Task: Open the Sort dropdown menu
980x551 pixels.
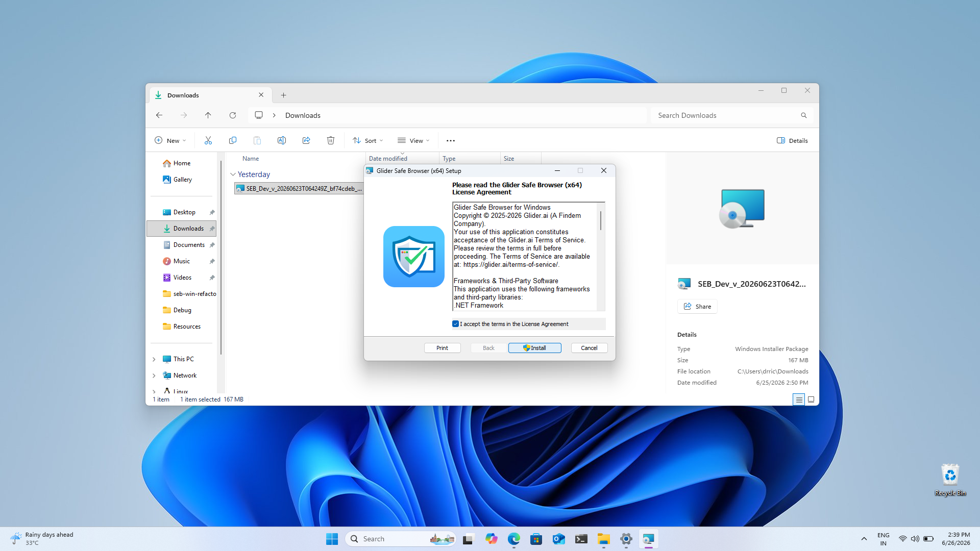Action: point(368,141)
